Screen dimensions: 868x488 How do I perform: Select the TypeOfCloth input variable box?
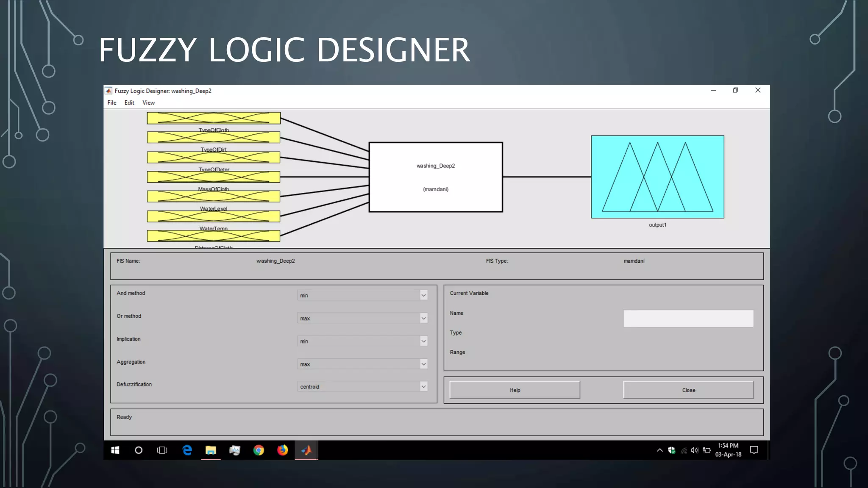pos(214,118)
